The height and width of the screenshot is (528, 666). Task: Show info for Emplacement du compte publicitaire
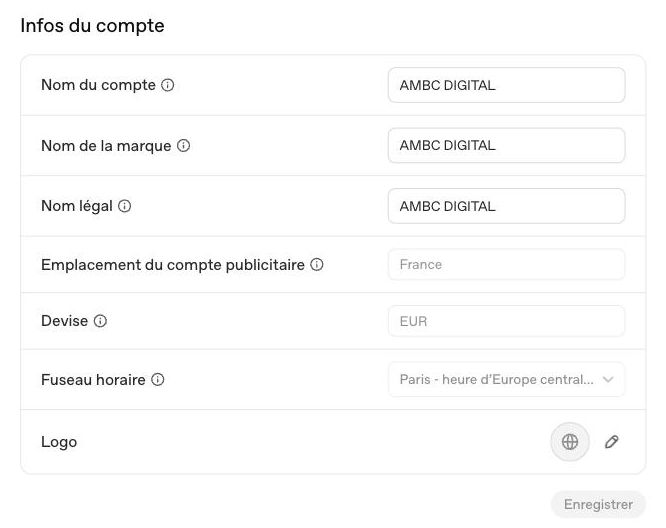pyautogui.click(x=317, y=265)
